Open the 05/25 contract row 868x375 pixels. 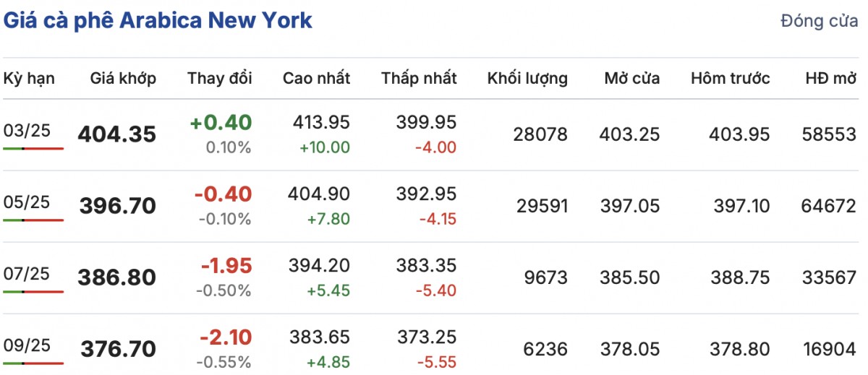point(26,202)
